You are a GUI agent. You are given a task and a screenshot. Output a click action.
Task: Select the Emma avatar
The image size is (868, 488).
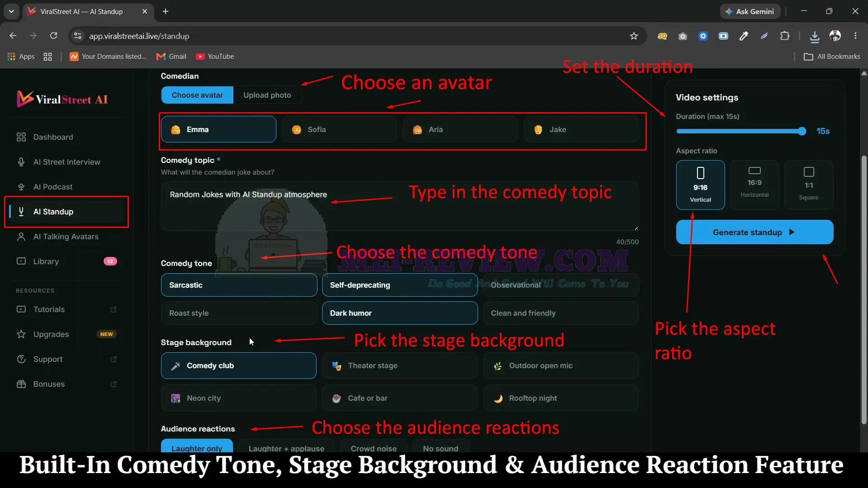tap(218, 129)
